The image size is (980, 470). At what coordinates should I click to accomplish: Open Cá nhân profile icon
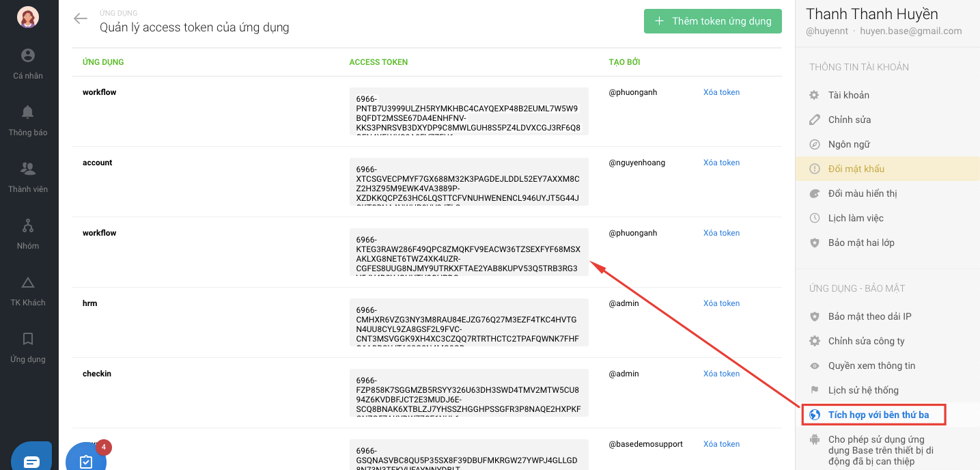[28, 55]
